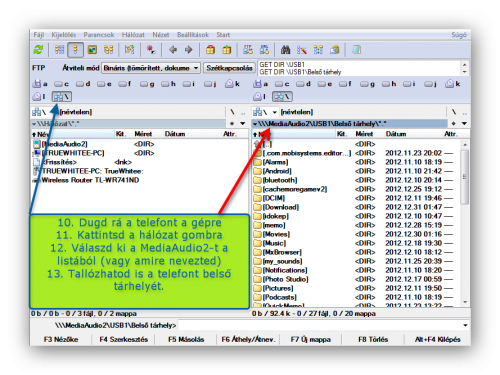Click the forward arrow navigation icon
500x375 pixels.
pyautogui.click(x=189, y=50)
